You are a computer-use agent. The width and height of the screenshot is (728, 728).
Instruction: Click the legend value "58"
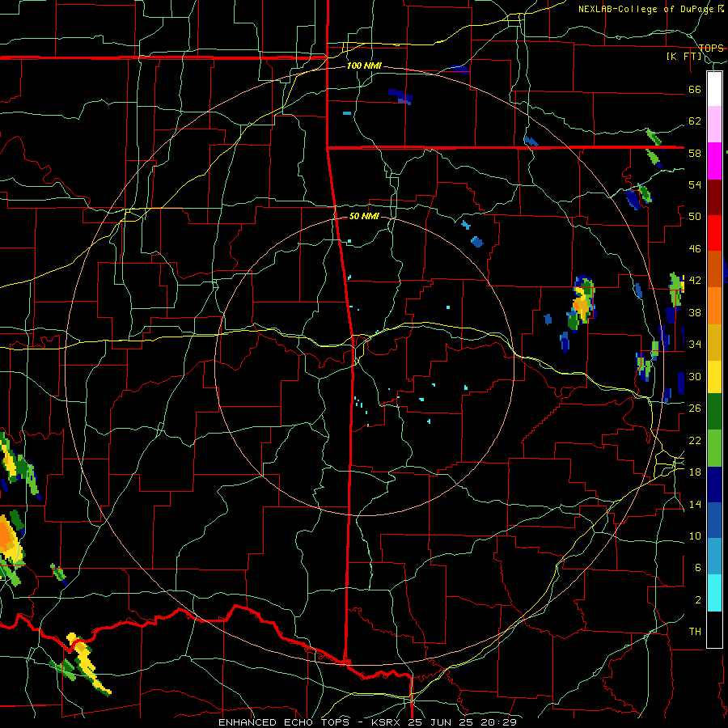click(x=695, y=153)
